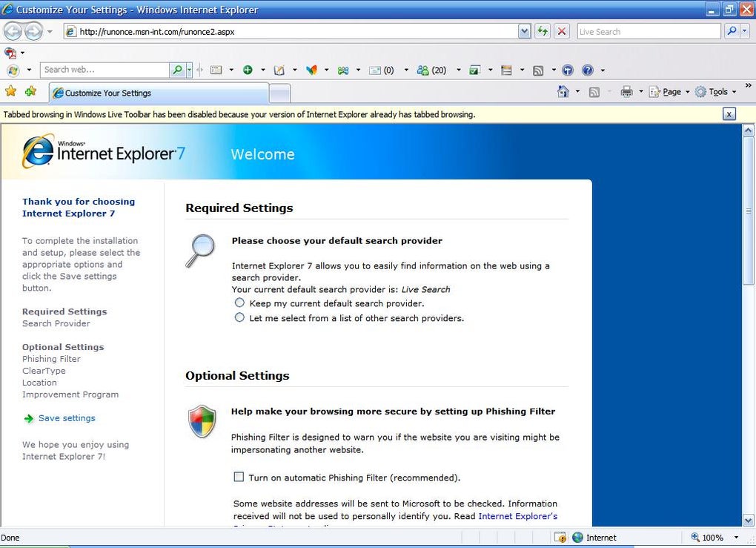Click the grey RSS feeds Live Toolbar icon
The width and height of the screenshot is (756, 548).
point(538,71)
